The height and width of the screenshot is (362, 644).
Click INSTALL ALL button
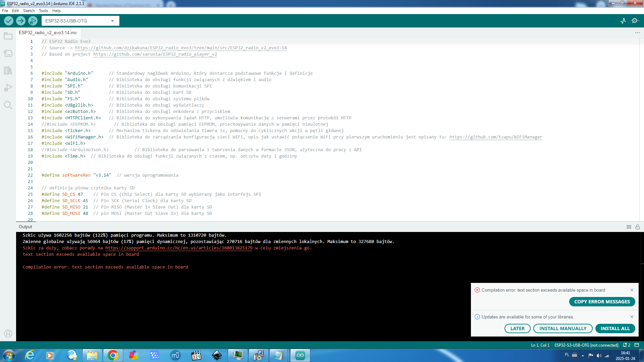(615, 328)
